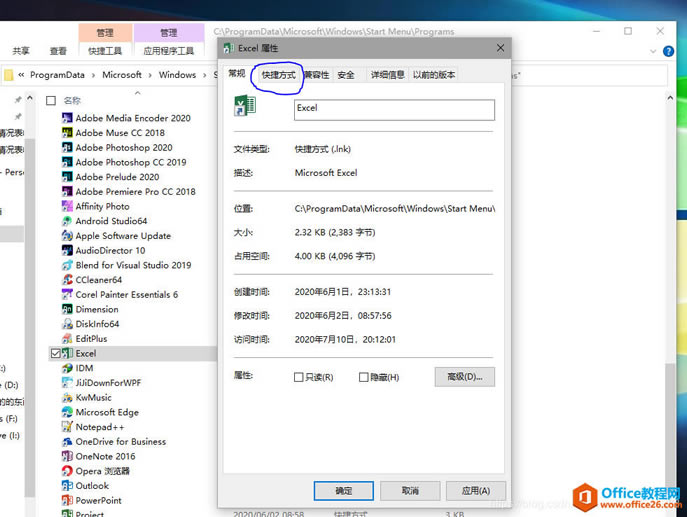This screenshot has width=687, height=517.
Task: Expand Explorer ribbon with chevron near help
Action: click(x=653, y=51)
